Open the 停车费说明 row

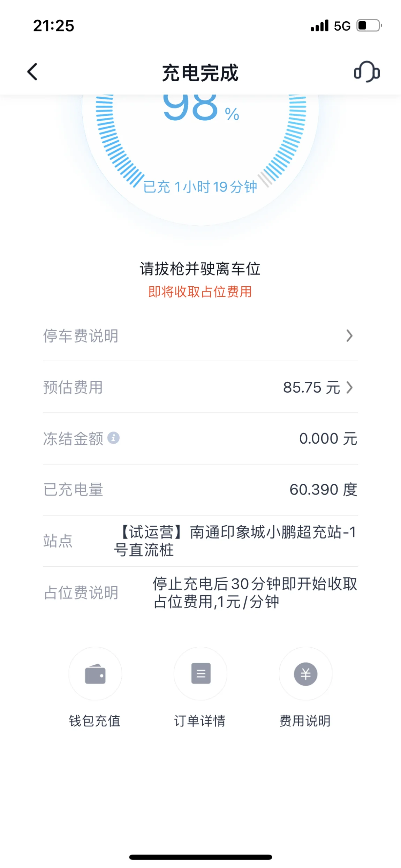(200, 336)
